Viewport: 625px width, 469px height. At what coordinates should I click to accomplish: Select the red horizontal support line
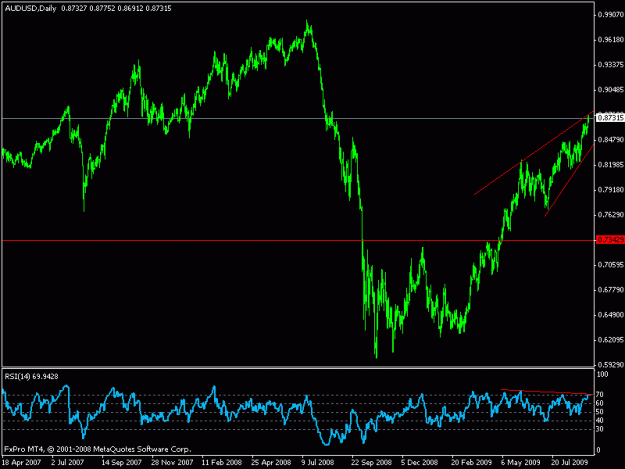tap(298, 240)
